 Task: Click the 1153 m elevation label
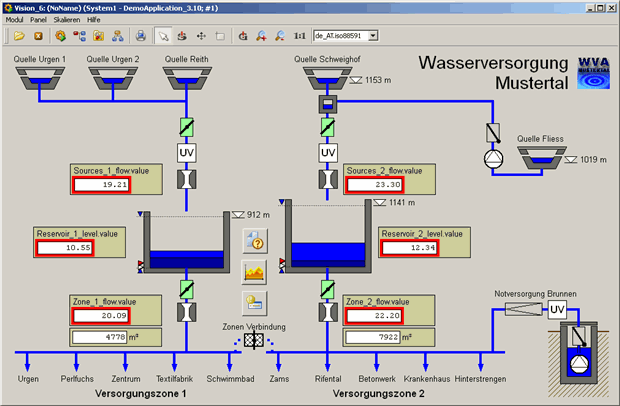[378, 80]
